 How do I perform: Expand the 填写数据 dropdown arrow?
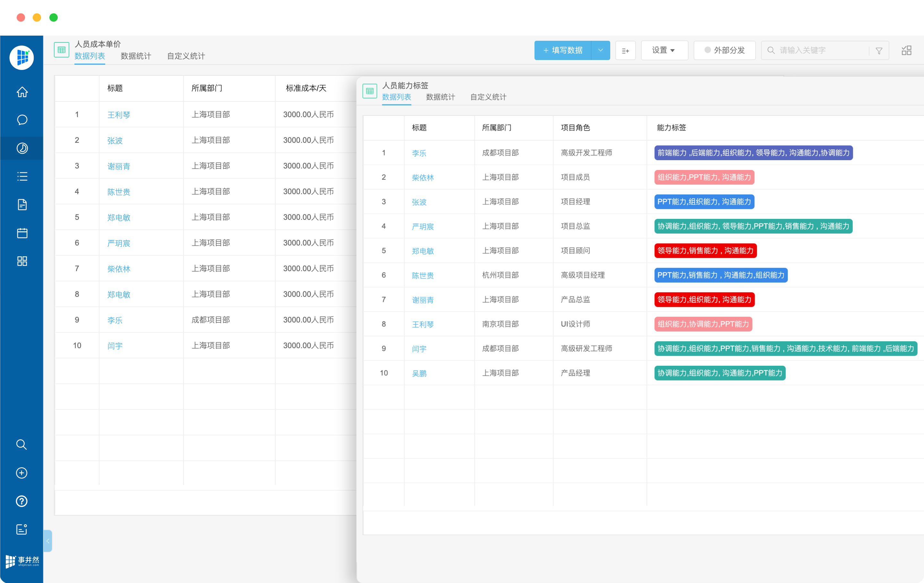coord(601,50)
